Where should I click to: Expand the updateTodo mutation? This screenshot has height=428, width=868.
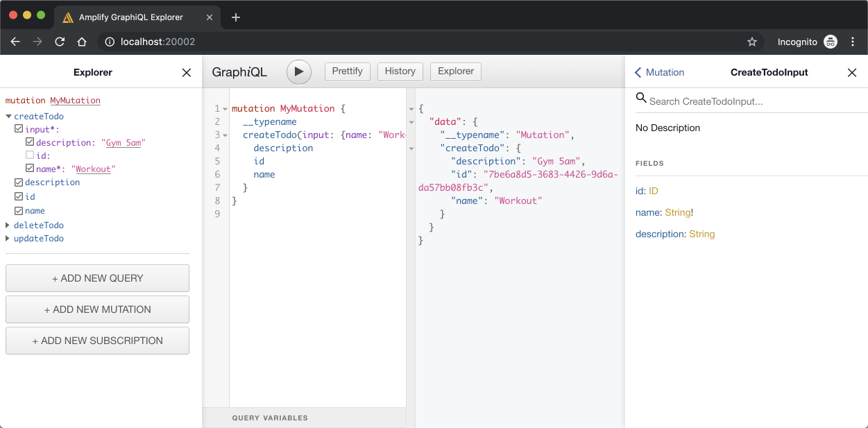tap(8, 239)
